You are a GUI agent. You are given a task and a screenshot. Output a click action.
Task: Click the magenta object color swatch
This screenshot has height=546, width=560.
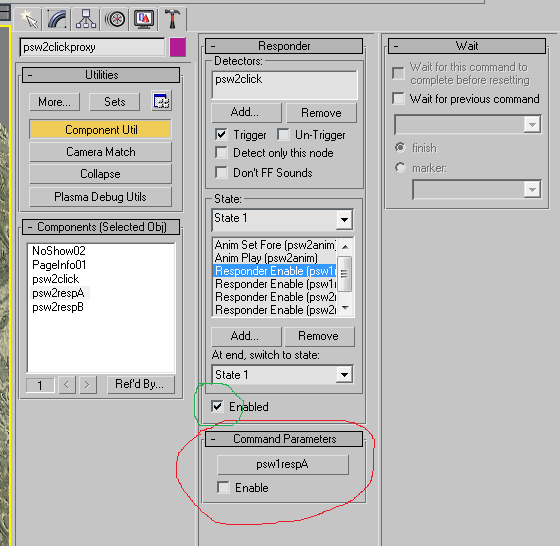pos(178,47)
